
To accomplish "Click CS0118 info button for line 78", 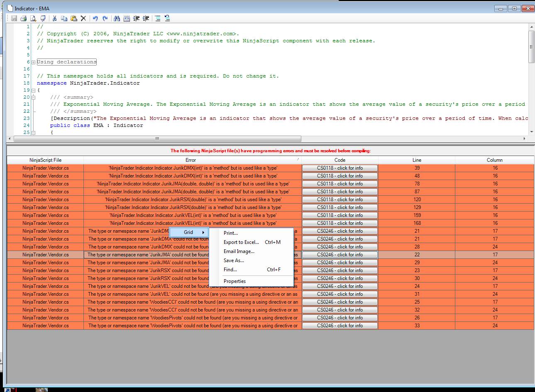I will (340, 184).
